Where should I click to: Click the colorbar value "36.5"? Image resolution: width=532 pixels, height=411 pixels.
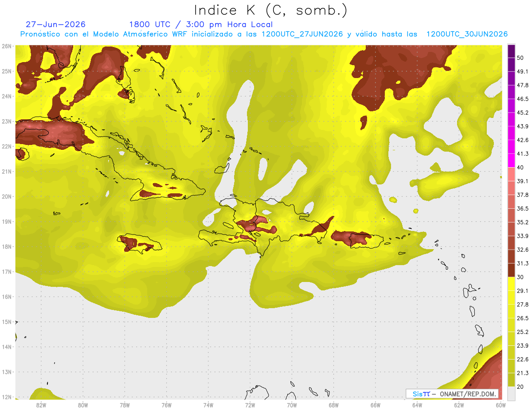(522, 208)
